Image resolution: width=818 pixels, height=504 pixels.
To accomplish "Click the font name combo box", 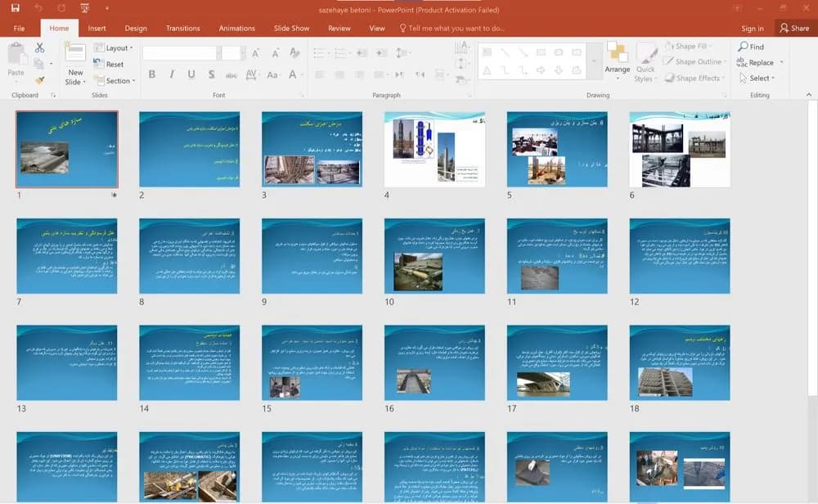I will click(x=181, y=52).
